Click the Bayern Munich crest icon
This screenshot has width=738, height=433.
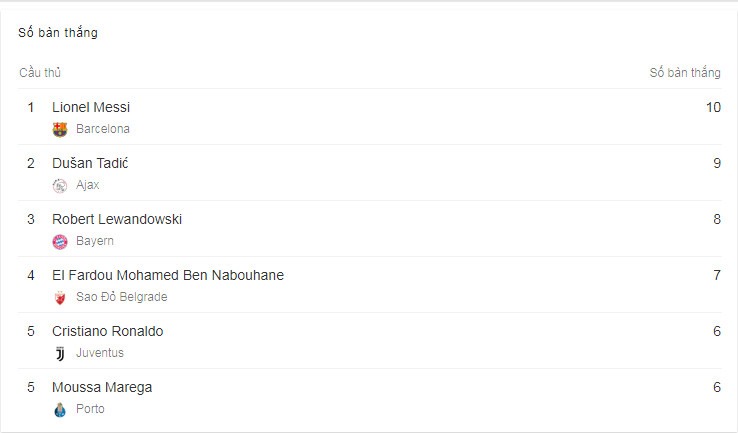[60, 241]
